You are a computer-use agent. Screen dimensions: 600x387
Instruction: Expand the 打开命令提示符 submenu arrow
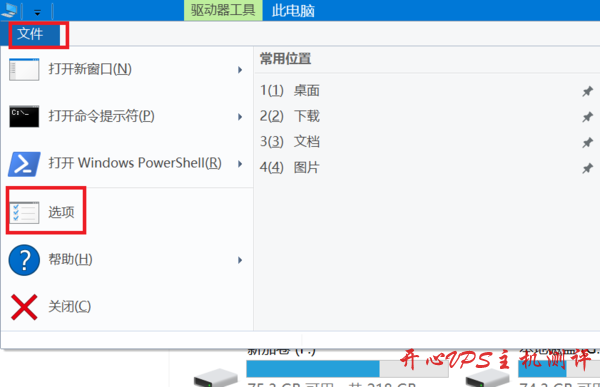coord(240,117)
